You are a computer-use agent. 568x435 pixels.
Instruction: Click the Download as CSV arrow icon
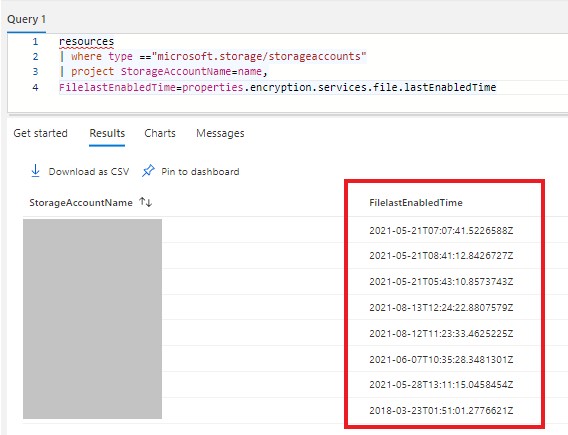tap(36, 171)
